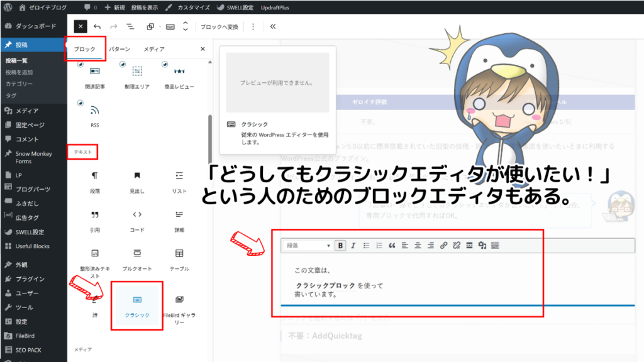This screenshot has height=362, width=644.
Task: Insert the 引用 quote block
Action: tap(95, 221)
